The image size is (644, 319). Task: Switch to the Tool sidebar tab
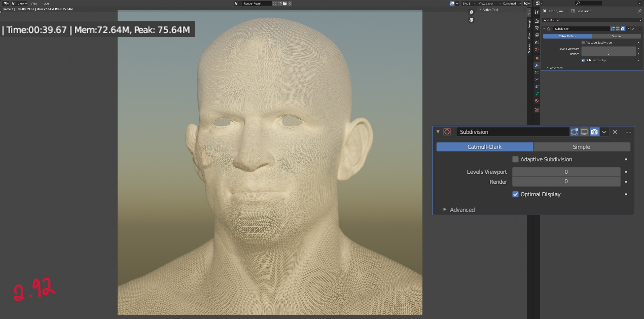tap(529, 12)
